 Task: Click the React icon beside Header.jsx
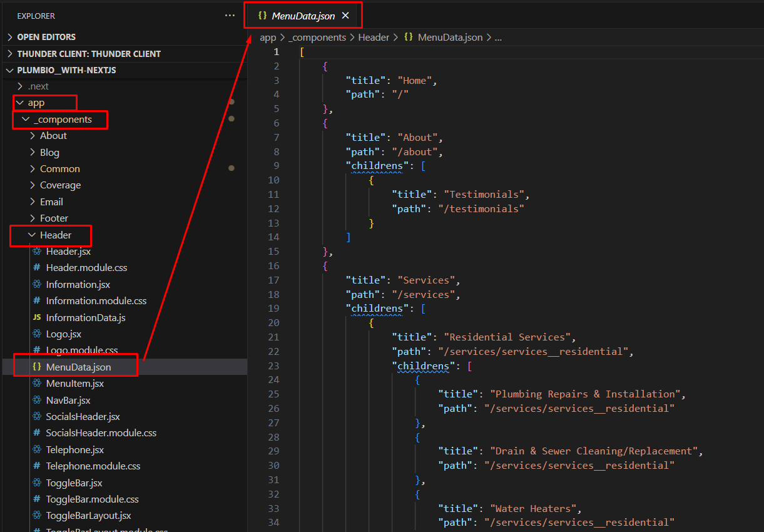click(37, 251)
